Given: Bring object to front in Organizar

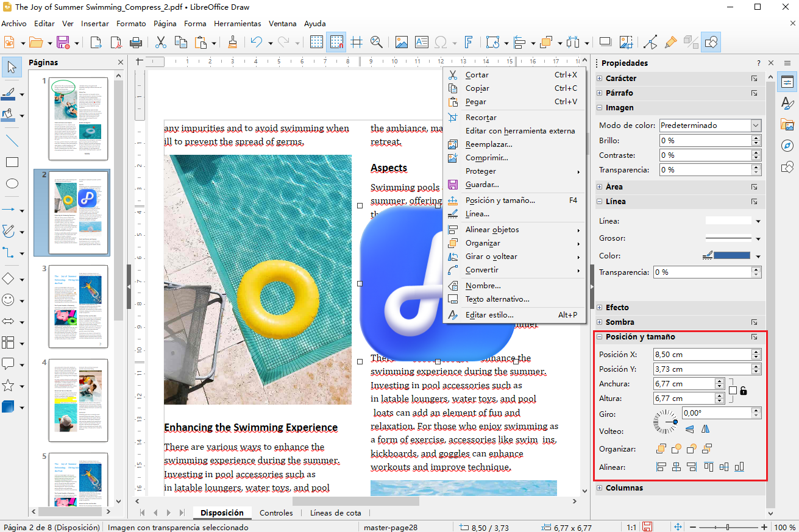Looking at the screenshot, I should pyautogui.click(x=661, y=449).
